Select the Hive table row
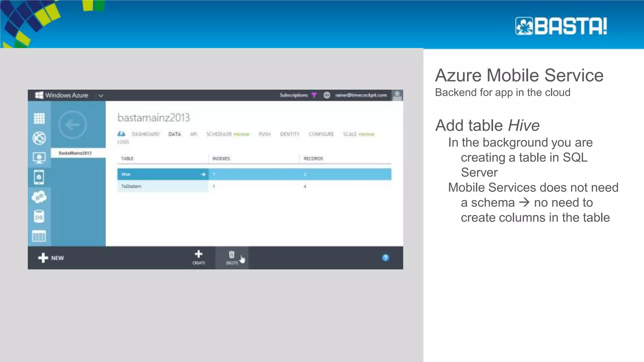This screenshot has height=362, width=644. (x=254, y=174)
